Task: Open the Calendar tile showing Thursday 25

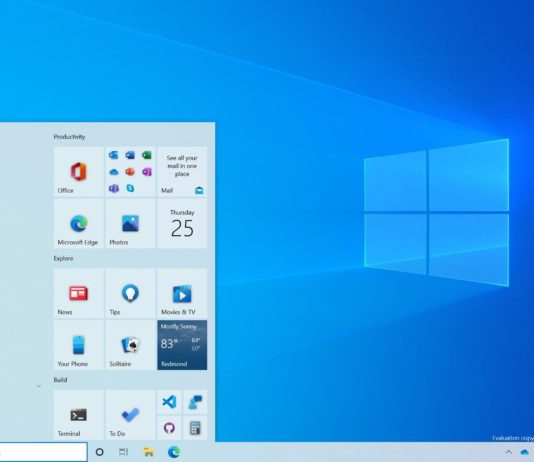Action: click(182, 224)
